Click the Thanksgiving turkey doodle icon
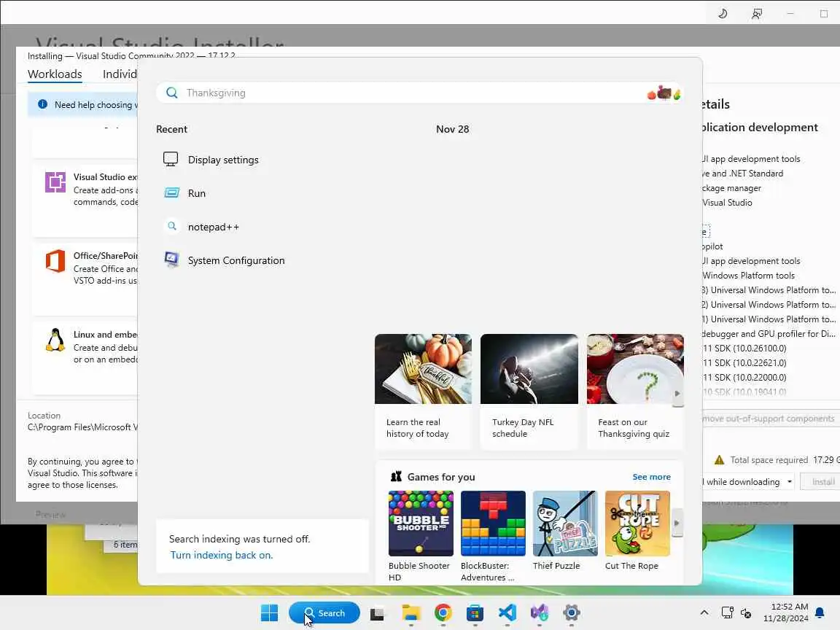 pos(664,93)
